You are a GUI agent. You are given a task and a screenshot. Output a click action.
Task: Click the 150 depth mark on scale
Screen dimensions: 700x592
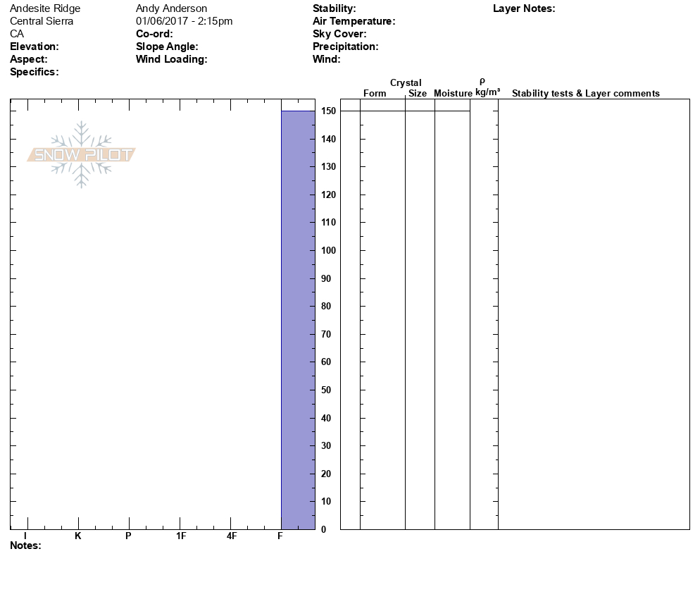pyautogui.click(x=328, y=111)
